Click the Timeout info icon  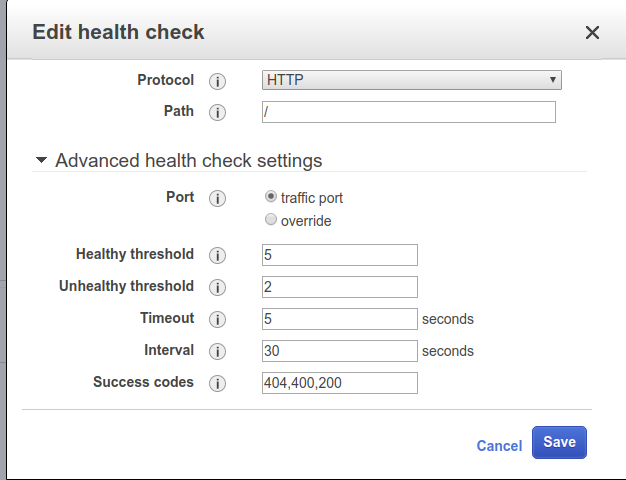217,319
